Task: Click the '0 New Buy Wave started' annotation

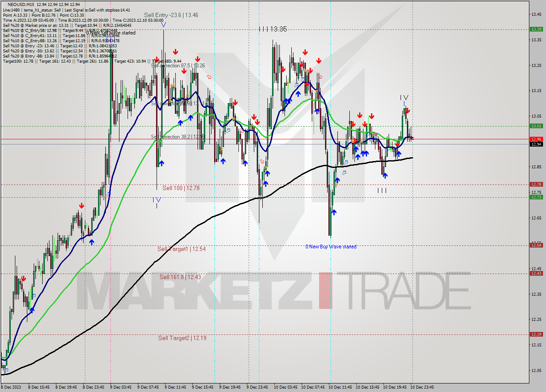Action: pyautogui.click(x=331, y=247)
